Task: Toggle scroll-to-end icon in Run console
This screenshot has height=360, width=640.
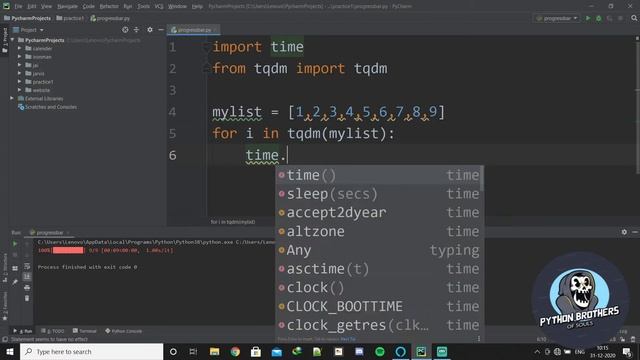Action: (x=27, y=277)
